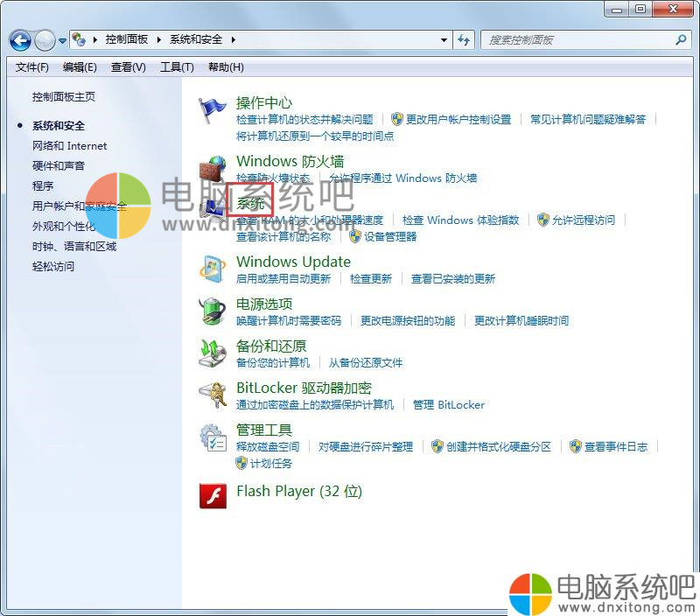Click 释放磁盘空间 link
This screenshot has height=616, width=700.
tap(268, 447)
